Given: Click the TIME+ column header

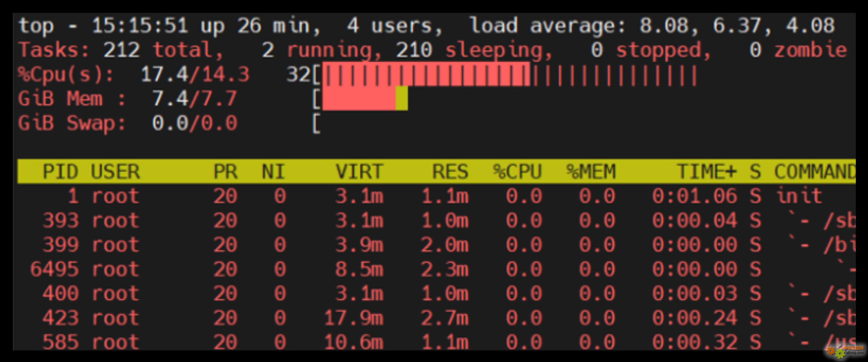Looking at the screenshot, I should (706, 172).
